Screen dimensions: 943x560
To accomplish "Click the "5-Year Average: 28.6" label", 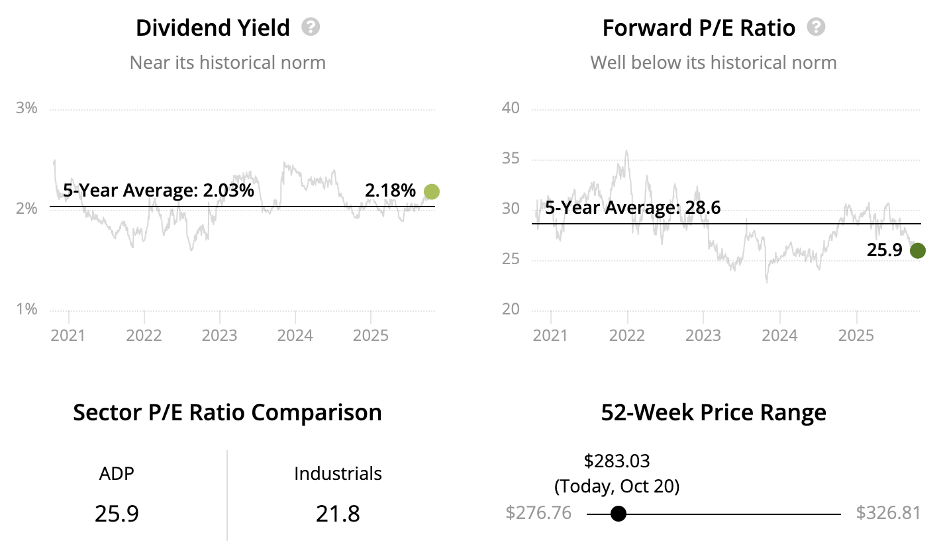I will point(632,208).
